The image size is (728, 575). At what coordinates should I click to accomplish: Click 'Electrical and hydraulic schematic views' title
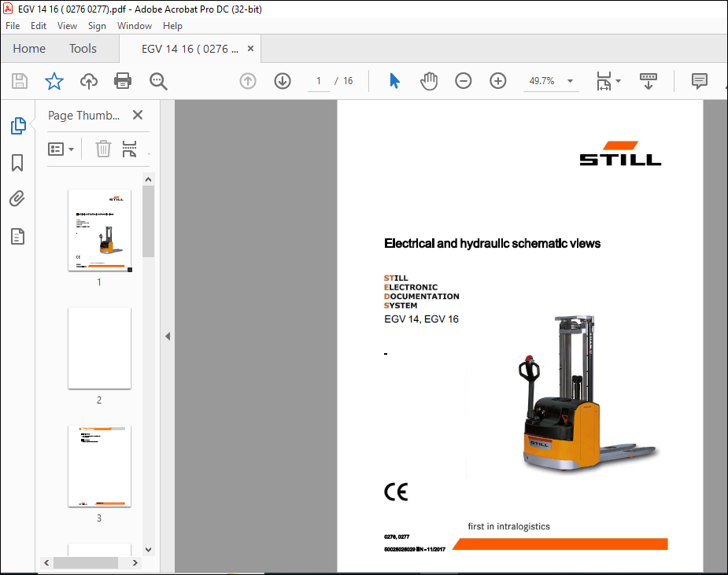pyautogui.click(x=492, y=243)
